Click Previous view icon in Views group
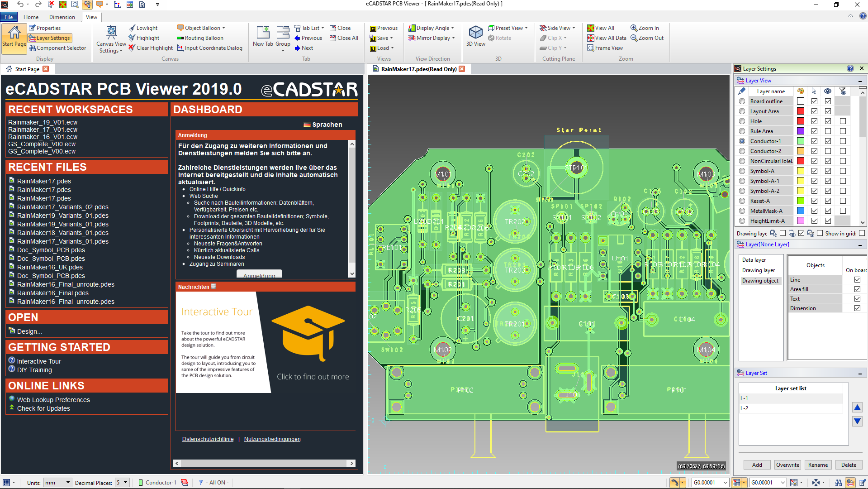868x489 pixels. pos(384,28)
